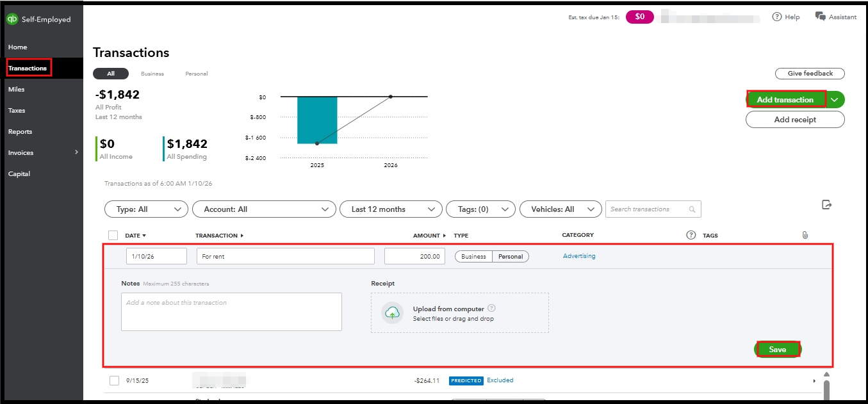Click the search magnifier icon
868x404 pixels.
(692, 209)
